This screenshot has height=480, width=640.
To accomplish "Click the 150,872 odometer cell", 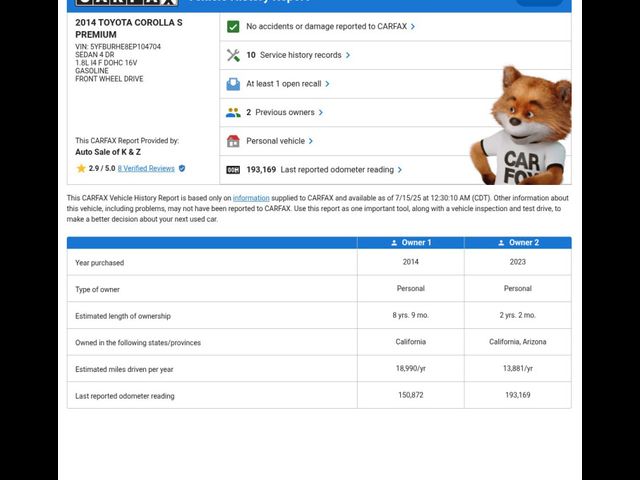I will [x=411, y=395].
